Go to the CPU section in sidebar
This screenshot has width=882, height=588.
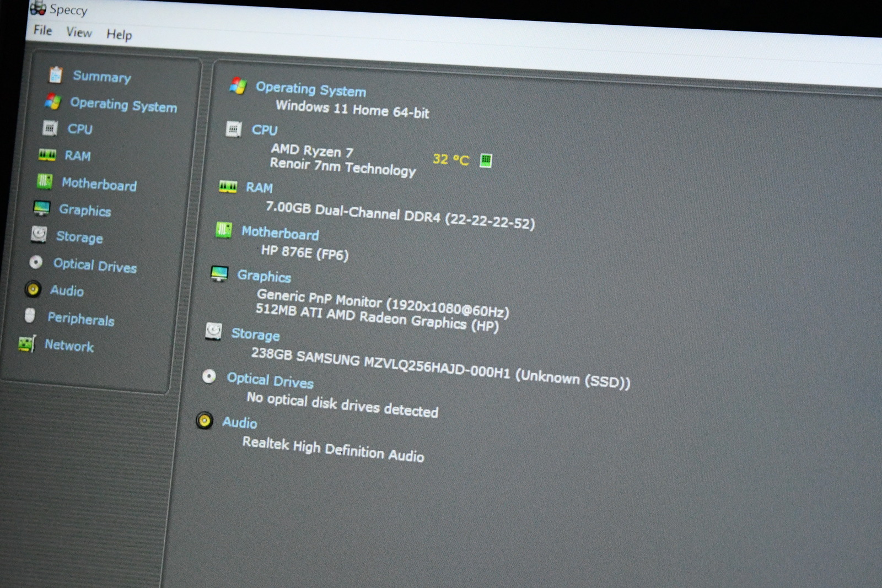point(80,129)
